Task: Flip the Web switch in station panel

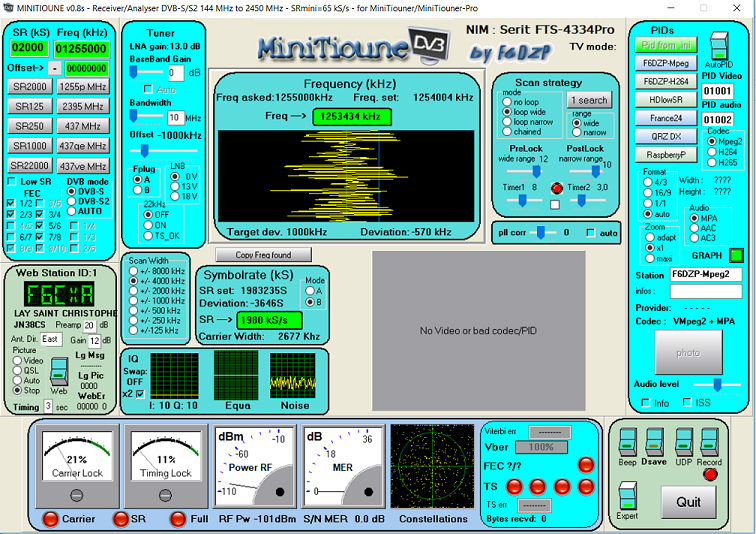Action: (59, 371)
